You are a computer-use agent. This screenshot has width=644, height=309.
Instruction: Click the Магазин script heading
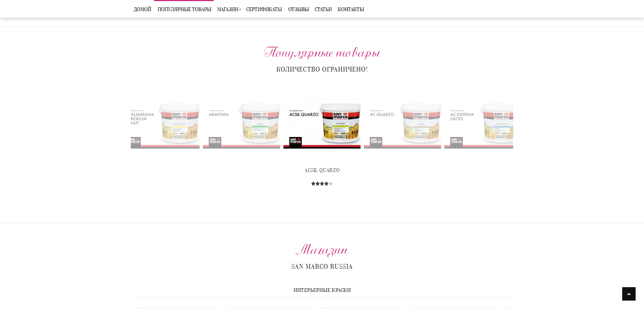[322, 250]
